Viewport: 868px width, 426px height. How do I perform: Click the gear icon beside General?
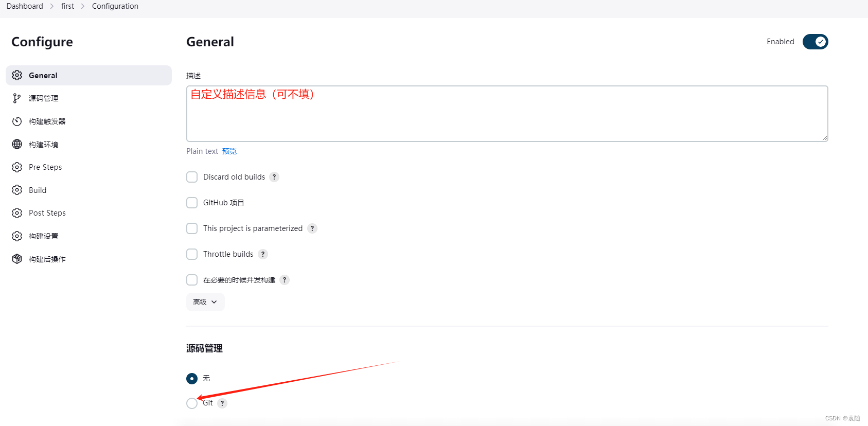point(17,75)
